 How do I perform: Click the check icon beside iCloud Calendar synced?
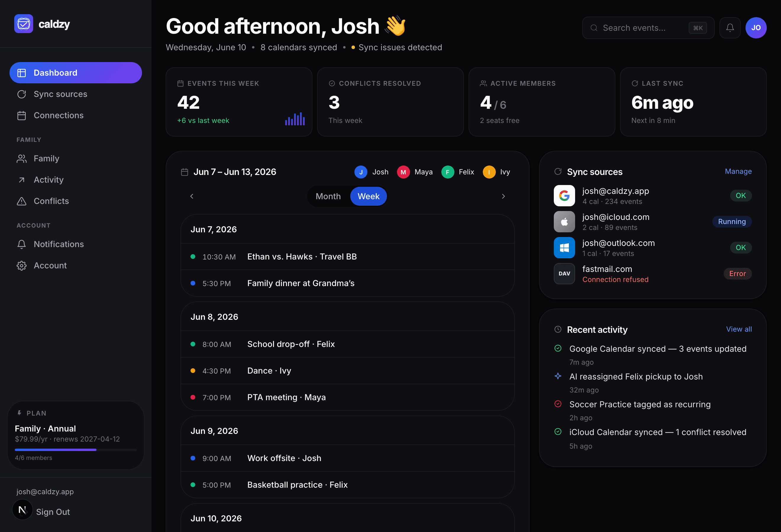coord(558,432)
